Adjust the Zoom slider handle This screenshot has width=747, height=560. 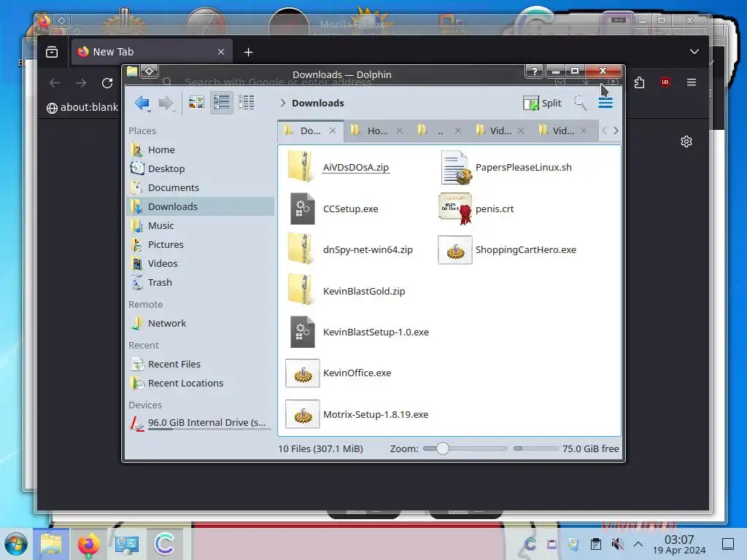coord(443,448)
